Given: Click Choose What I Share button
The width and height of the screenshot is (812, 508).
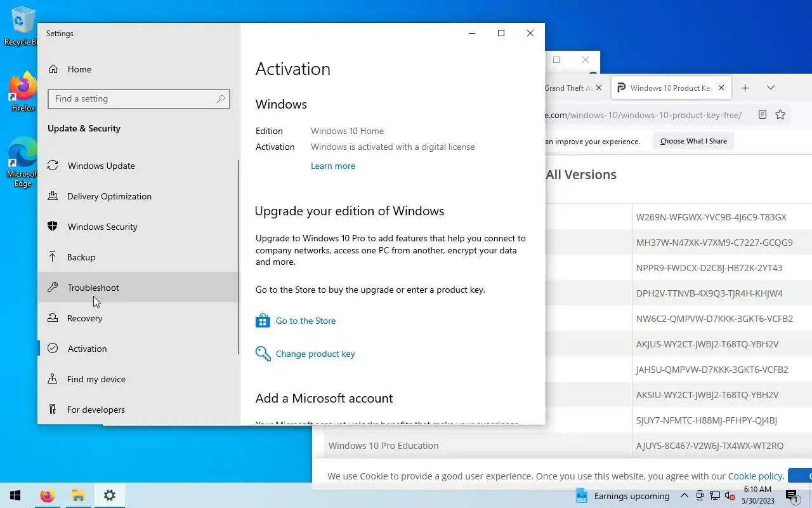Looking at the screenshot, I should (x=693, y=141).
